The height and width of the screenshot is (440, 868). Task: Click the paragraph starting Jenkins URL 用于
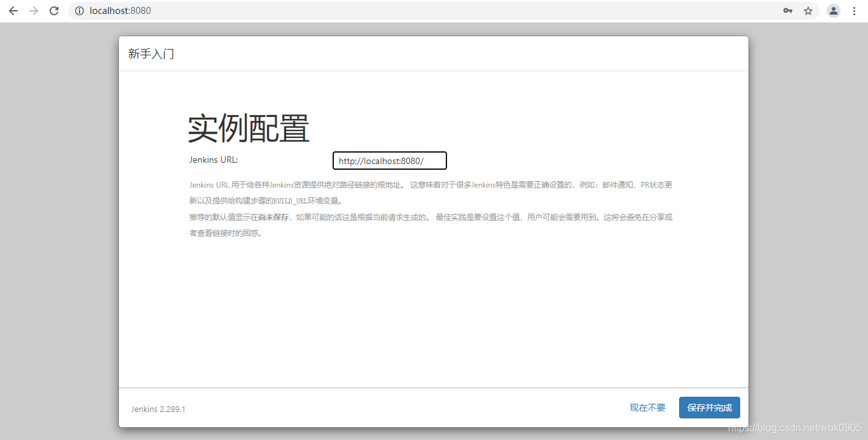431,193
